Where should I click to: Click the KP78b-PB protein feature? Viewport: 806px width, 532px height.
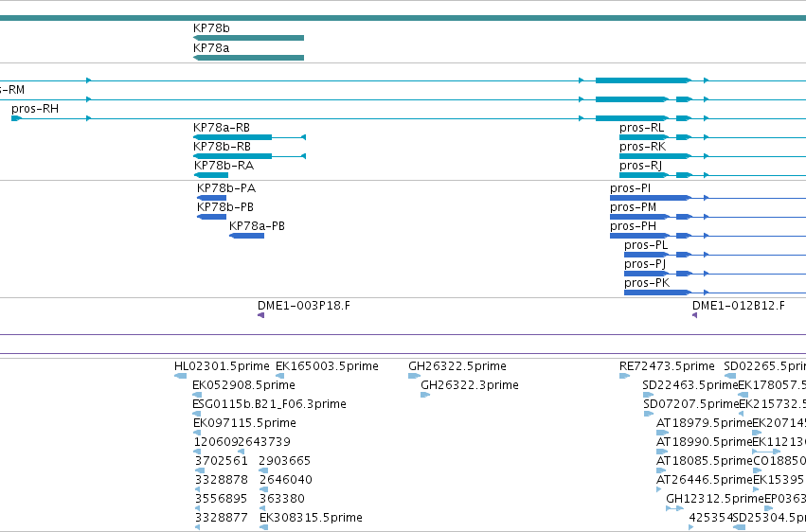click(211, 217)
